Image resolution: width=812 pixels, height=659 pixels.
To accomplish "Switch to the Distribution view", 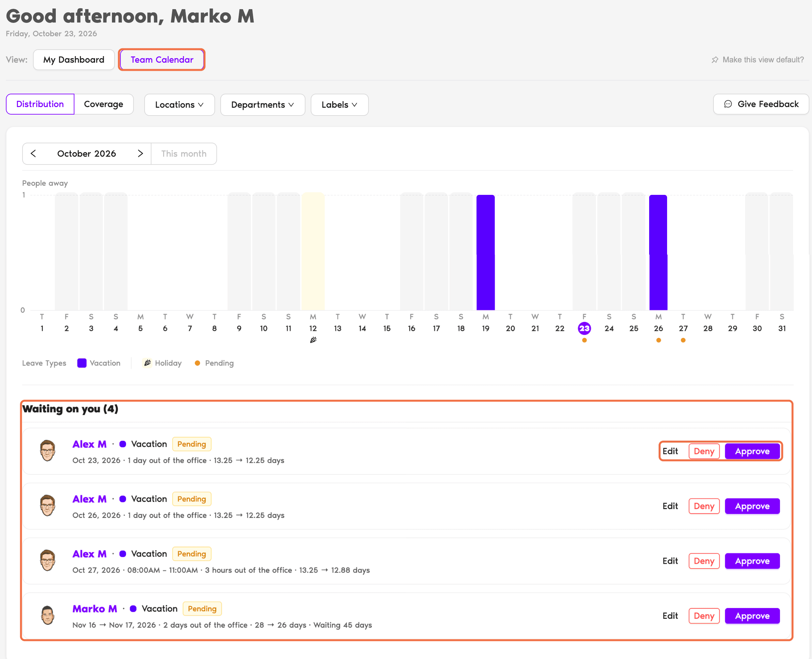I will tap(40, 104).
